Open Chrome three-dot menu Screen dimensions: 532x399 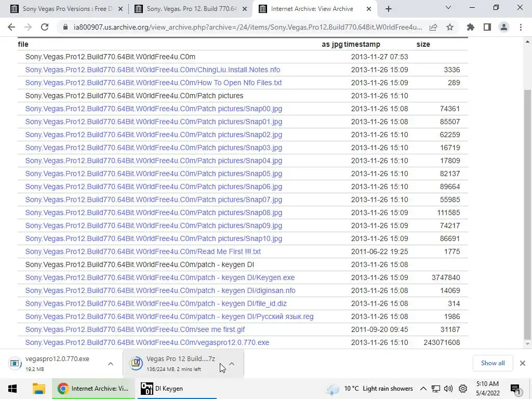click(521, 27)
